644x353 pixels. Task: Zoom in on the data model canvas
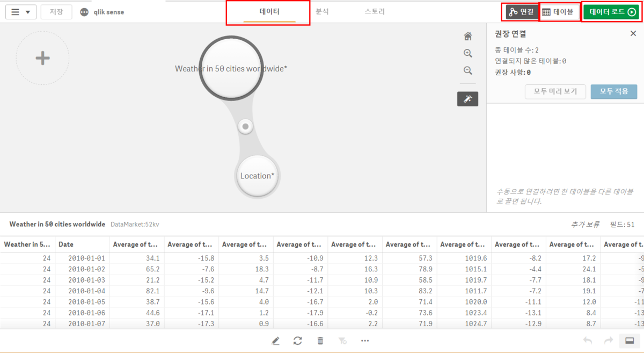pyautogui.click(x=468, y=54)
